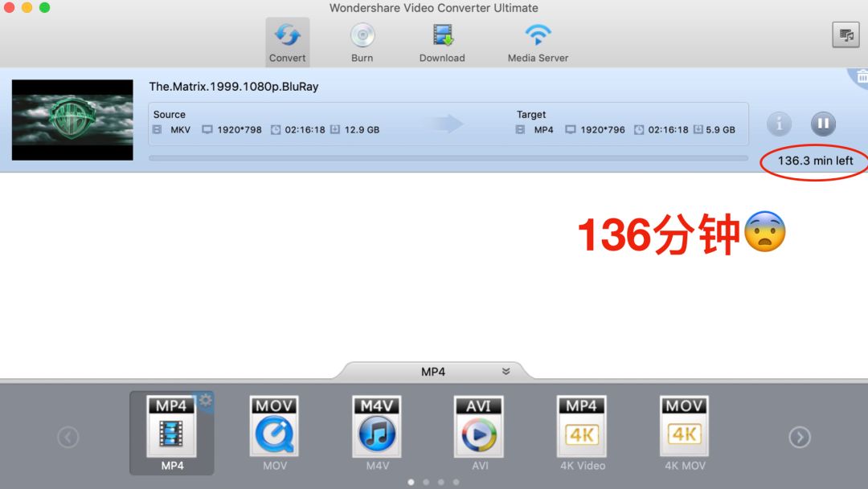Close the window with red button

pos(9,7)
